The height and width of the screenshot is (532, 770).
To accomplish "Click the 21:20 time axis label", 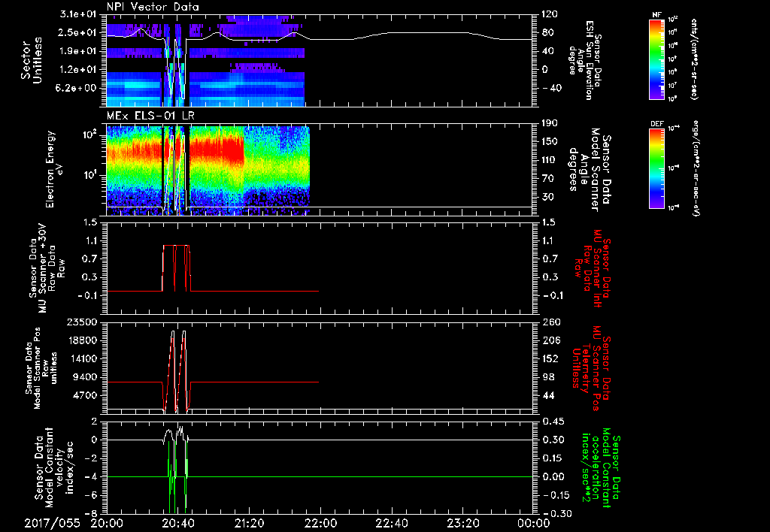I will point(249,523).
